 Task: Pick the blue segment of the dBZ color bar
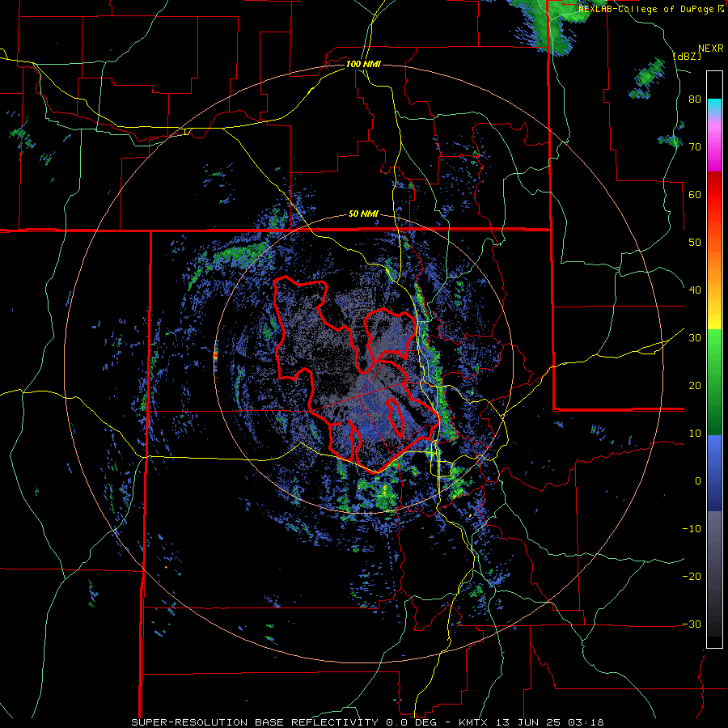click(714, 473)
